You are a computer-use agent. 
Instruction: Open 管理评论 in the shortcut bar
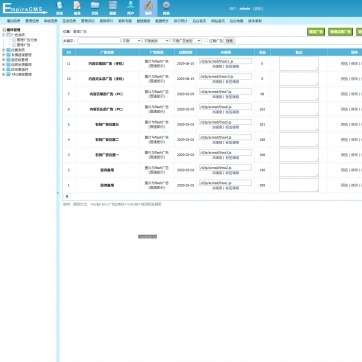[88, 21]
